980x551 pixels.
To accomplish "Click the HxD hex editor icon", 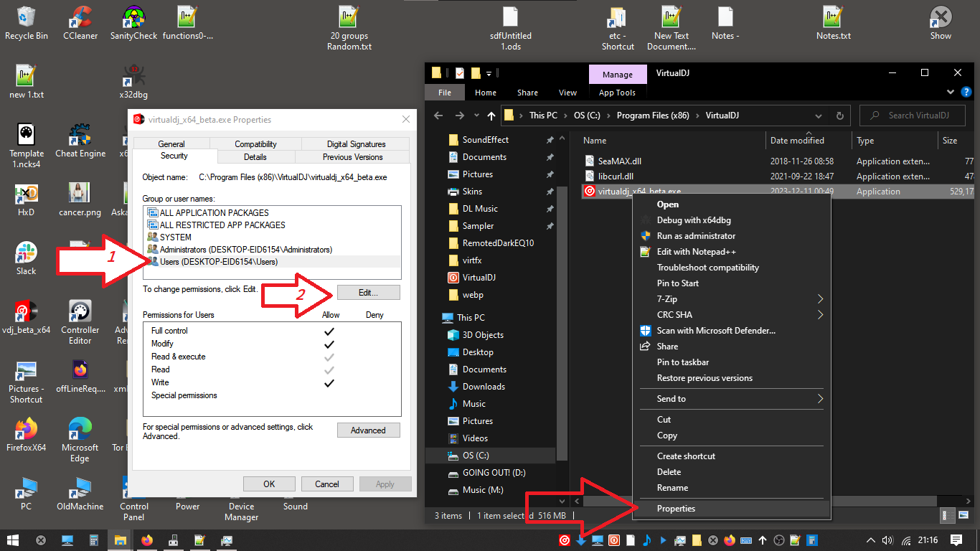I will (x=27, y=198).
